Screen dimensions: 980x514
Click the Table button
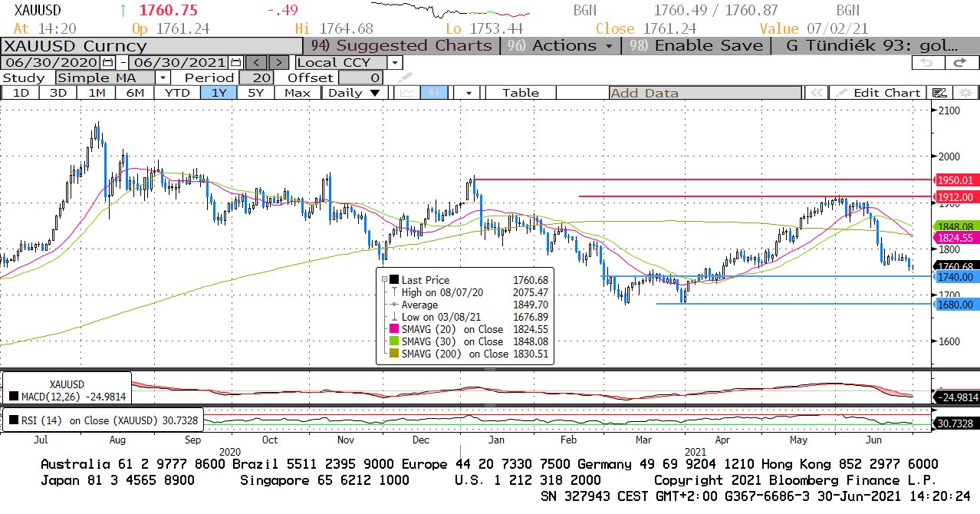(x=521, y=93)
